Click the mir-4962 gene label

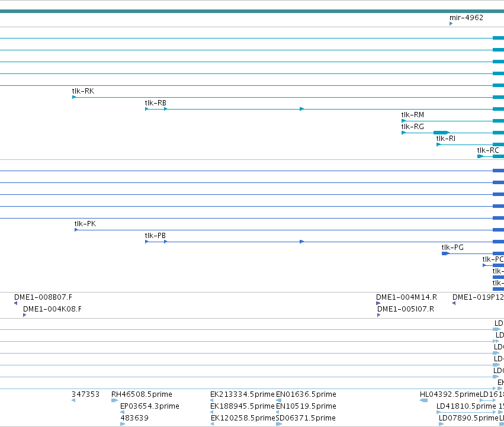466,18
